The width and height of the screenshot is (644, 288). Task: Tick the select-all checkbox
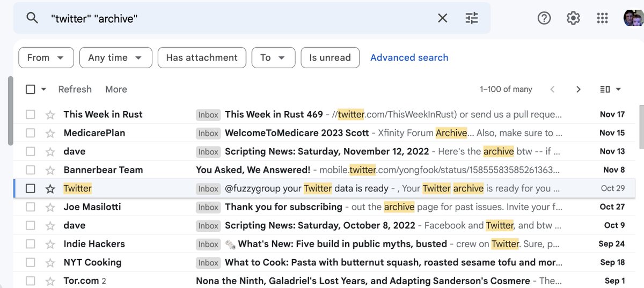point(31,89)
